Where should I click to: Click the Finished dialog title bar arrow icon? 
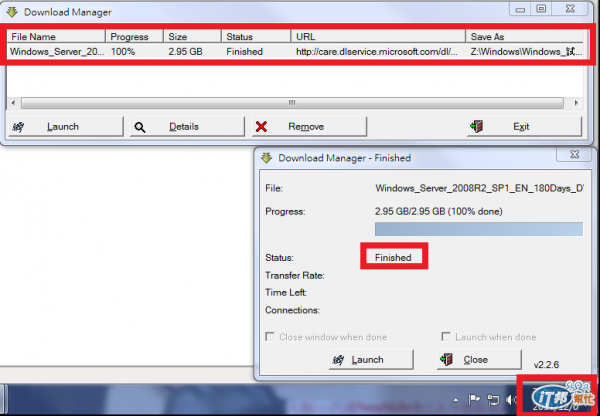tap(266, 158)
